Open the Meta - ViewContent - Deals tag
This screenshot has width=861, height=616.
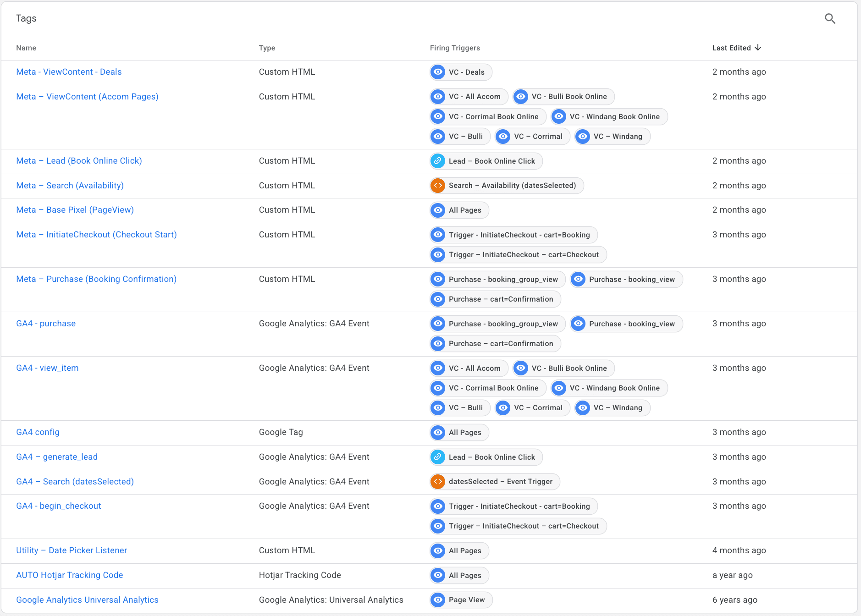69,72
